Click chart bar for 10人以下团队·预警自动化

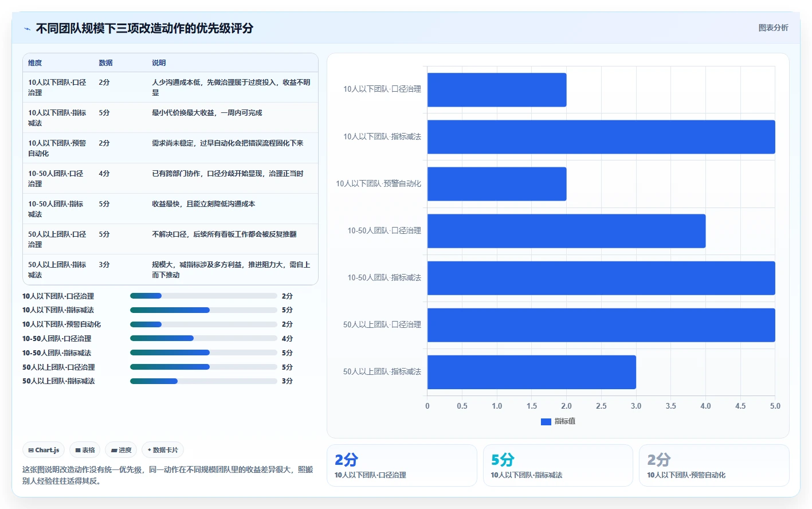click(x=497, y=184)
